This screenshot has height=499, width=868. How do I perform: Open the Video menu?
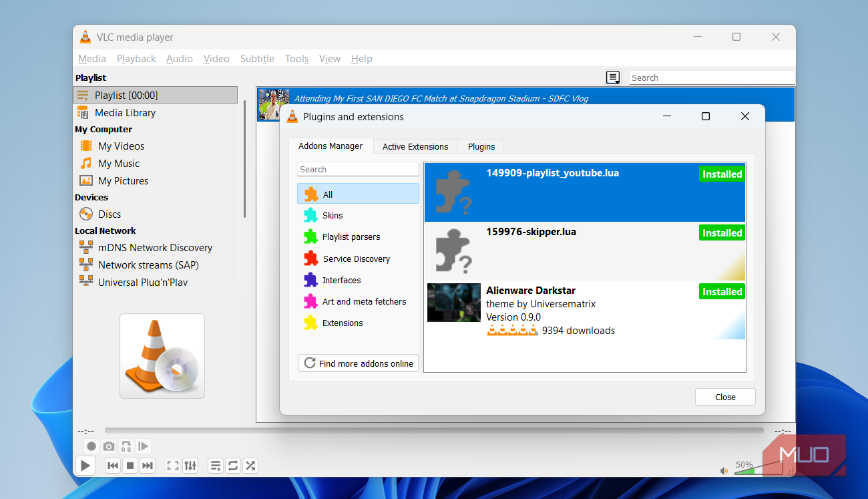[x=216, y=59]
